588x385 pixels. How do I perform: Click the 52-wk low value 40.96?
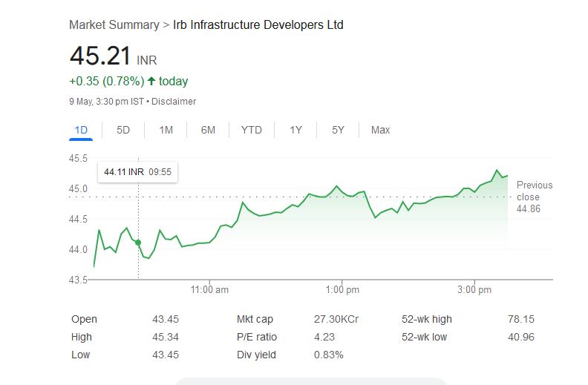click(x=521, y=337)
